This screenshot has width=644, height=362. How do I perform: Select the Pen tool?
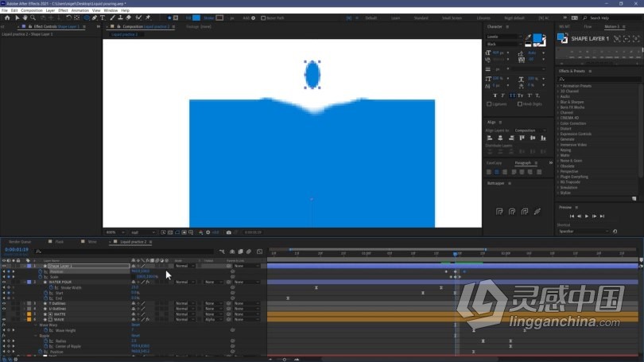95,18
